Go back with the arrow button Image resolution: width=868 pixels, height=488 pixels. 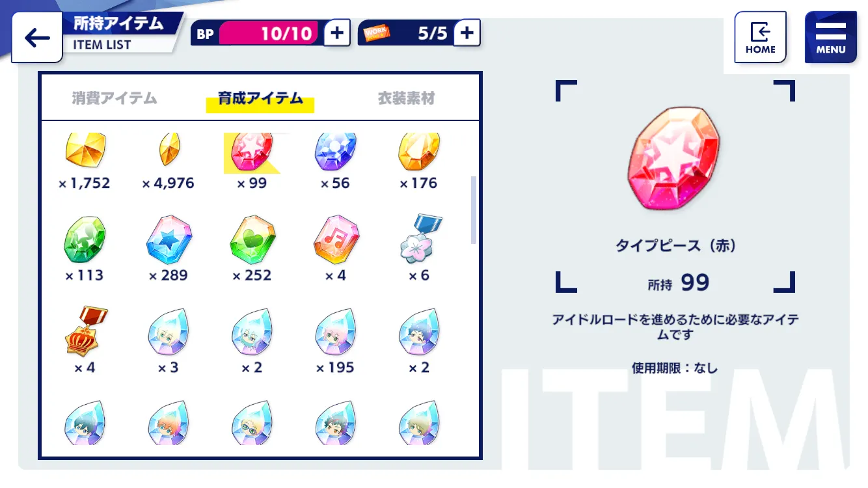tap(37, 37)
